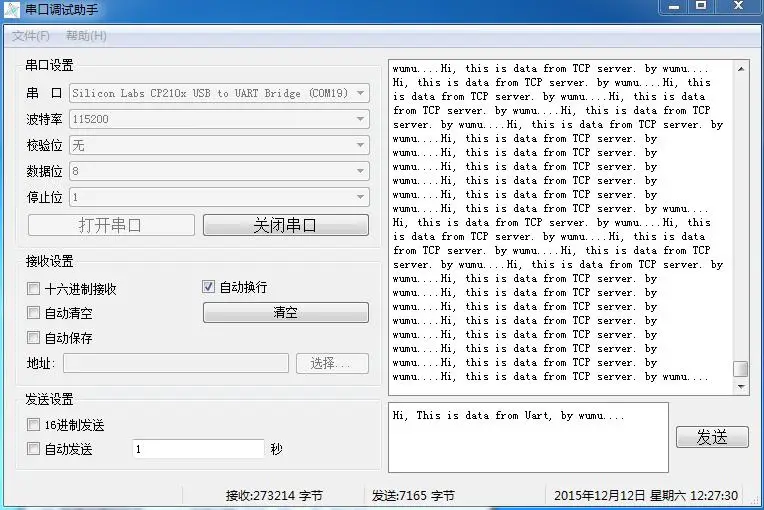Image resolution: width=764 pixels, height=510 pixels.
Task: Click the 打开串口 button
Action: pyautogui.click(x=111, y=225)
